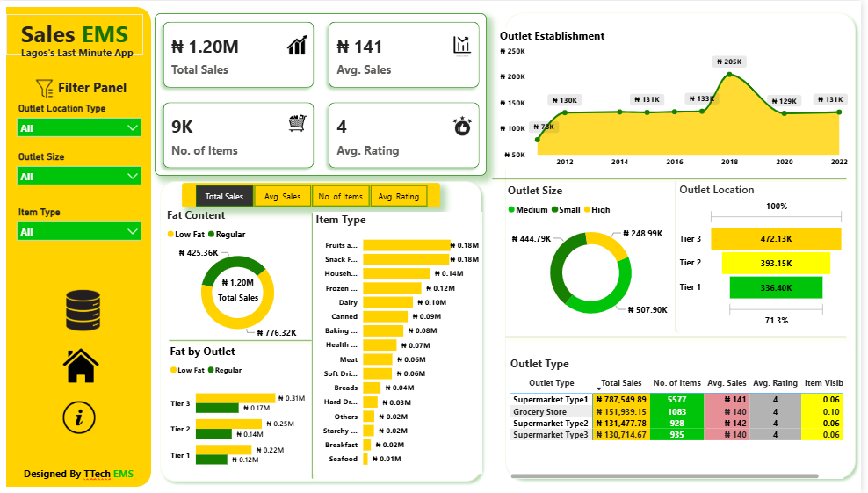Select the Tier 3 funnel bar

775,239
